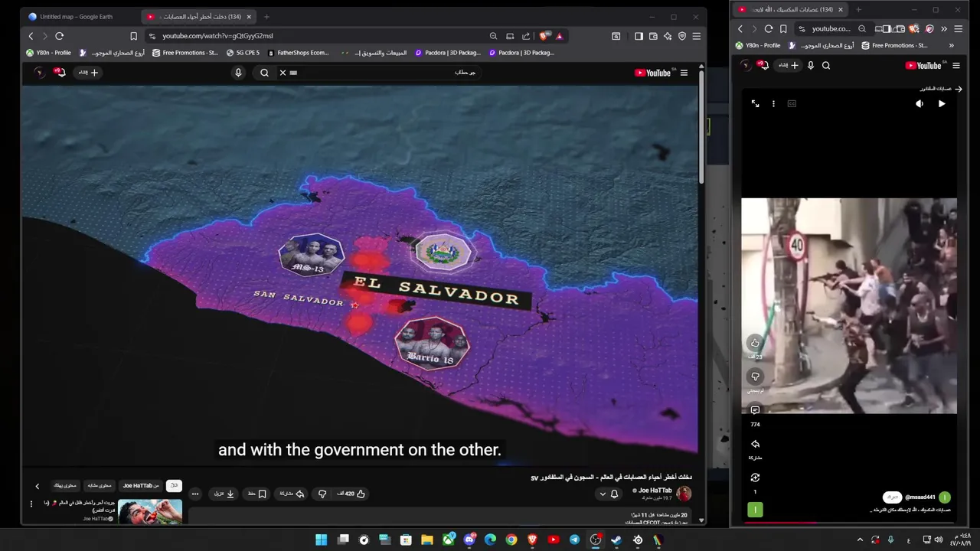Share the El Salvador video

coord(292,494)
